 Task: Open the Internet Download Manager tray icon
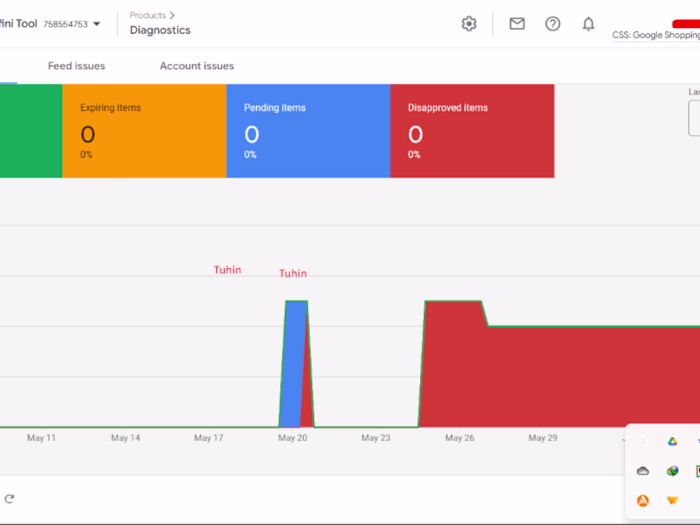tap(672, 471)
